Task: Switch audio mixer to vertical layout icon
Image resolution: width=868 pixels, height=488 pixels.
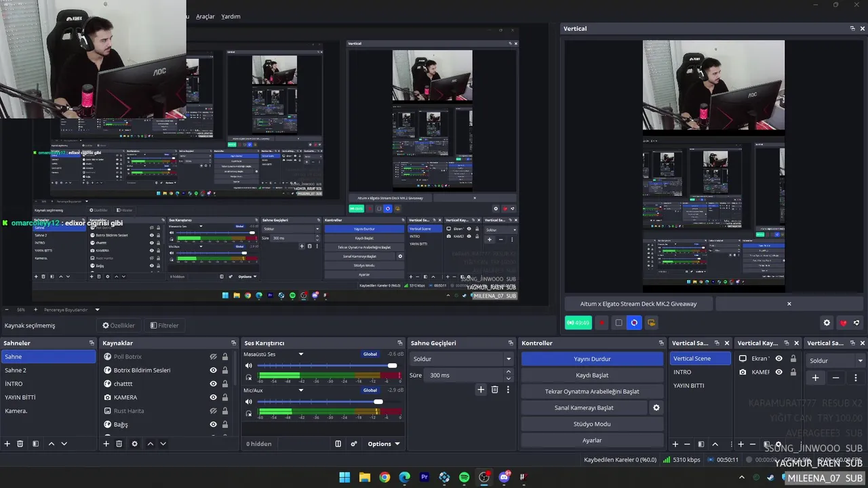Action: (338, 444)
